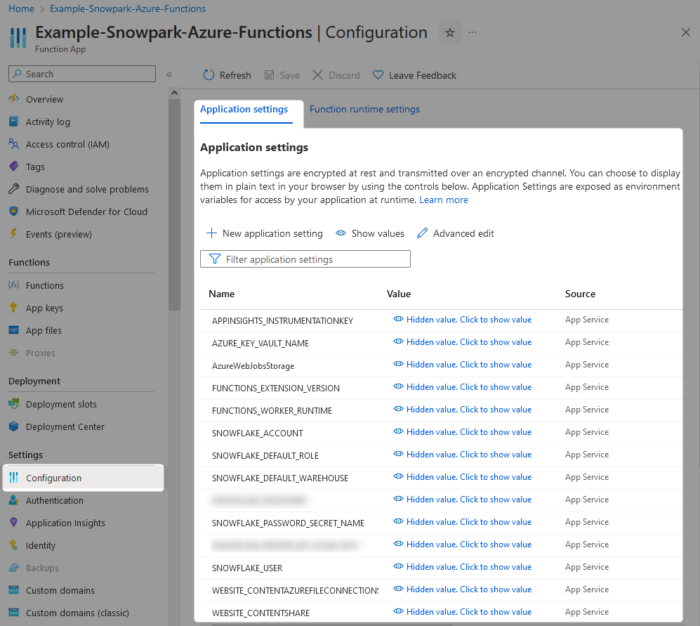
Task: Switch to Function runtime settings tab
Action: point(364,109)
